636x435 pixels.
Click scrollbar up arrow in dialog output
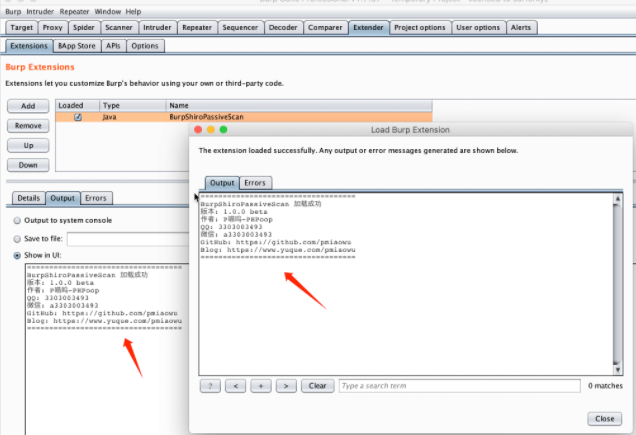click(x=617, y=199)
